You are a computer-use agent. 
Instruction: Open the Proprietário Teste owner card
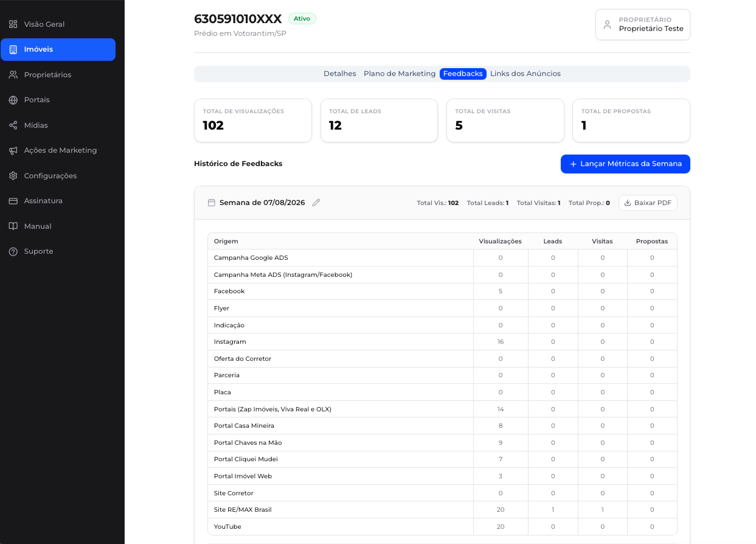(643, 24)
